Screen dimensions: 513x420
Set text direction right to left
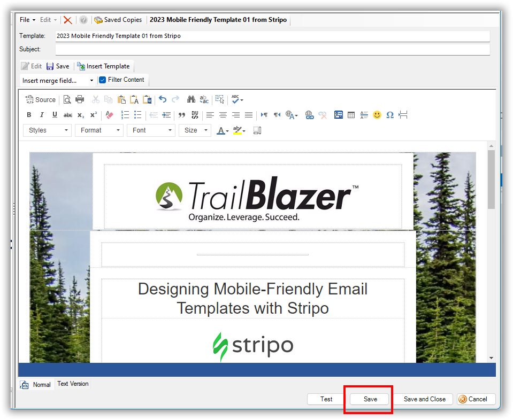pyautogui.click(x=277, y=115)
